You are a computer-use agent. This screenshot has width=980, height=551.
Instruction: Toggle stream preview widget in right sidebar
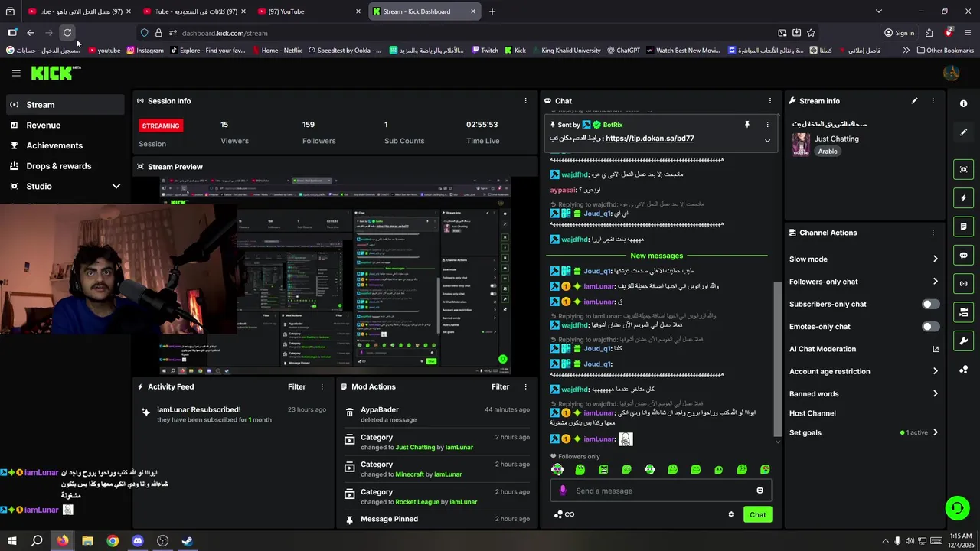[x=963, y=170]
